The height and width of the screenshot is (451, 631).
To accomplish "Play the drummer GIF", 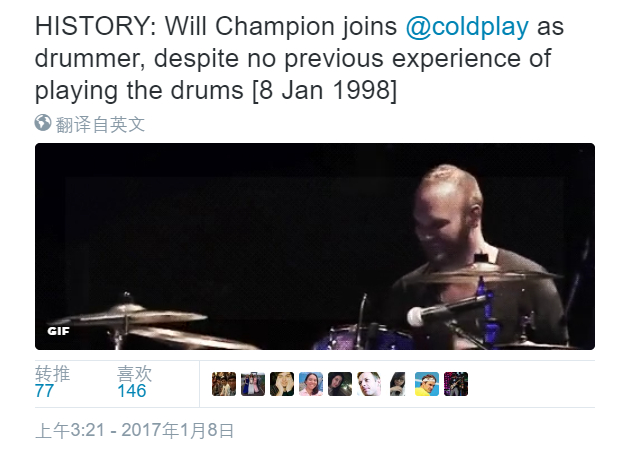I will point(315,246).
